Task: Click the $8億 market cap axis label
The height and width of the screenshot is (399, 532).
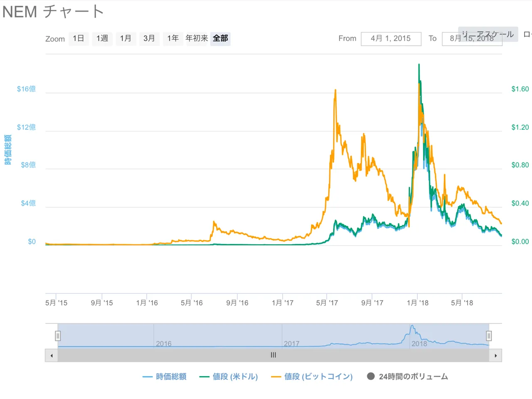Action: click(x=28, y=165)
